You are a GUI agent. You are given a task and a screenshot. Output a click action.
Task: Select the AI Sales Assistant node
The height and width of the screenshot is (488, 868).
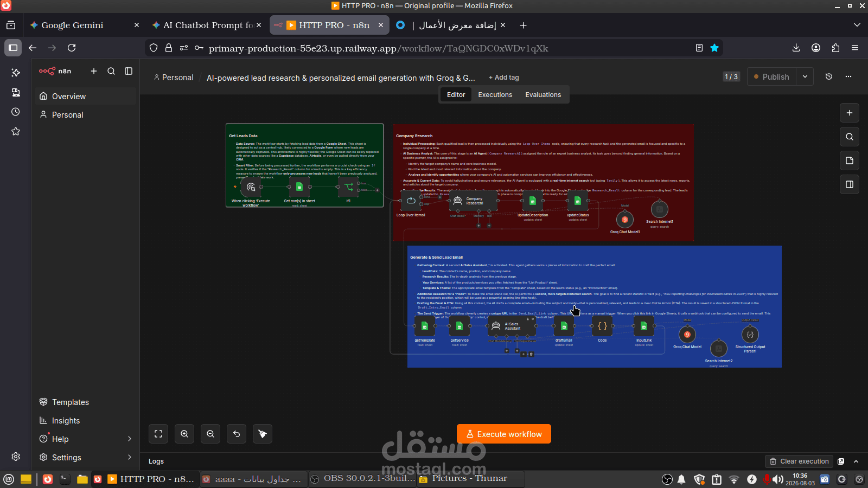point(512,326)
